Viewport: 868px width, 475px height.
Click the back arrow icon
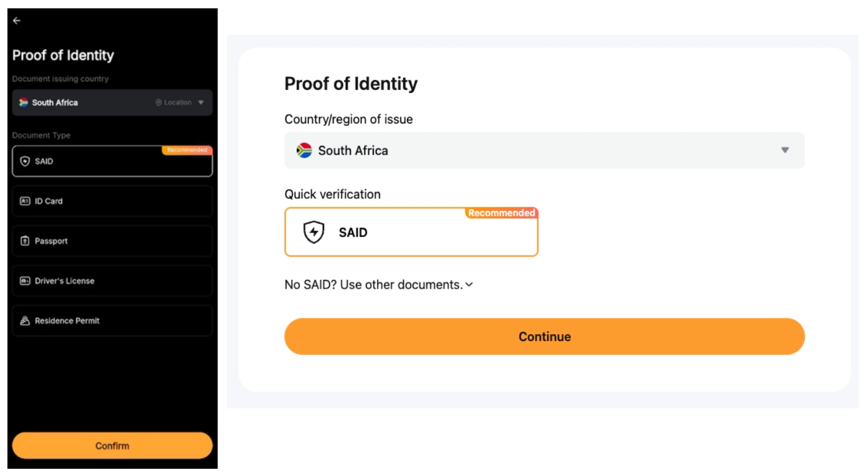coord(17,21)
